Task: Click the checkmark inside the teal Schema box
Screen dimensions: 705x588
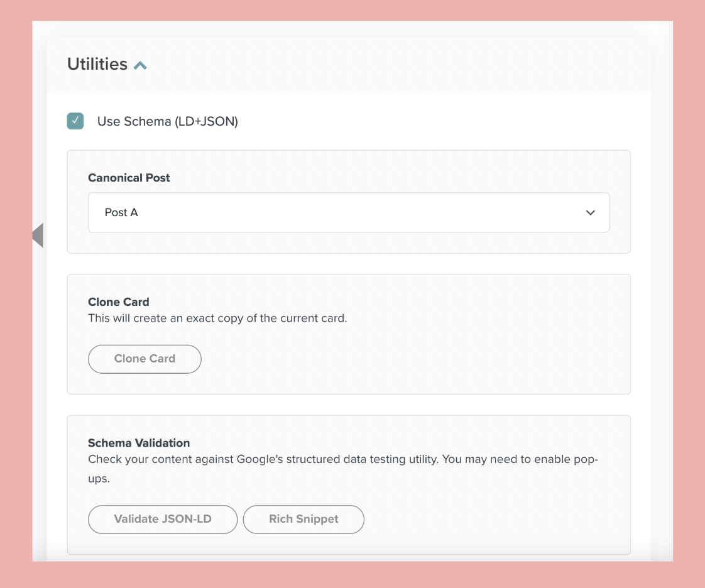Action: click(x=75, y=121)
